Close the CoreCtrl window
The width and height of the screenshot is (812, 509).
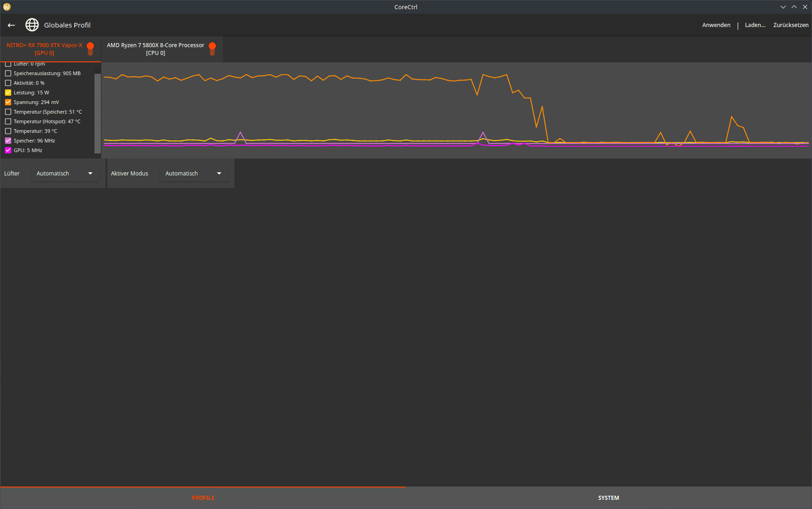[x=805, y=7]
